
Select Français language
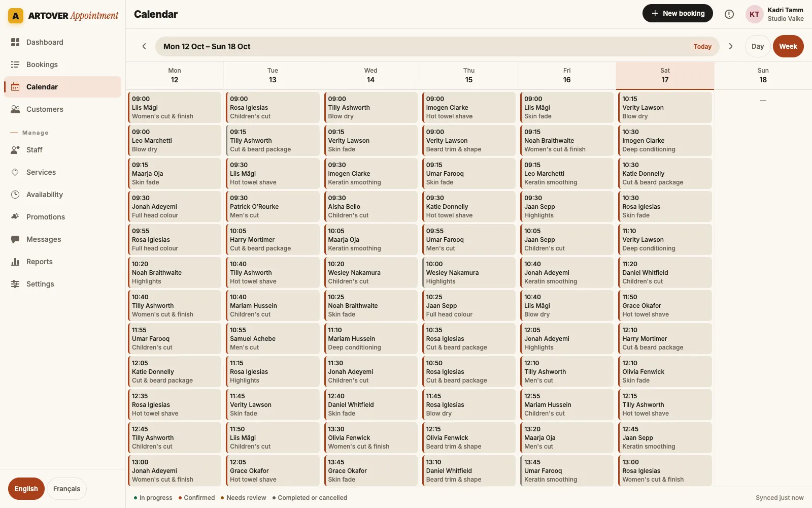pos(67,489)
